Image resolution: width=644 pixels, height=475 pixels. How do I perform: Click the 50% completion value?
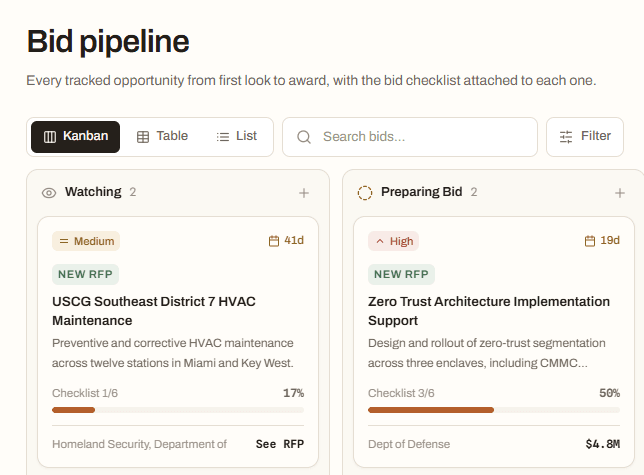coord(610,393)
